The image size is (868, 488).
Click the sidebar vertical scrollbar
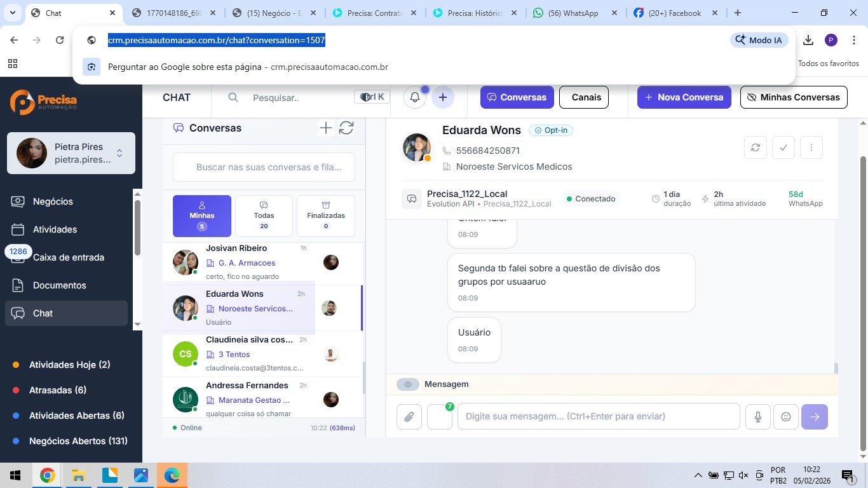(137, 229)
